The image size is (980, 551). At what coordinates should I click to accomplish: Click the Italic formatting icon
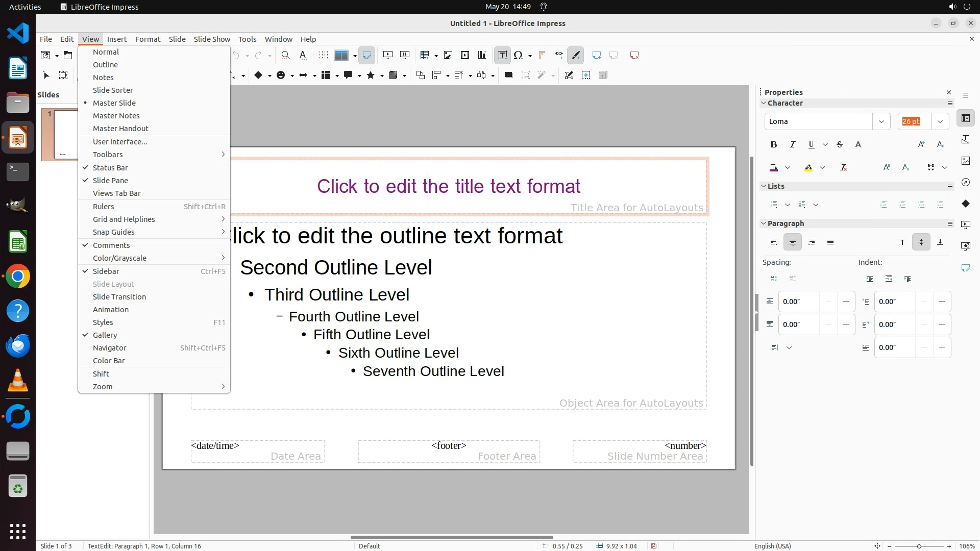792,145
